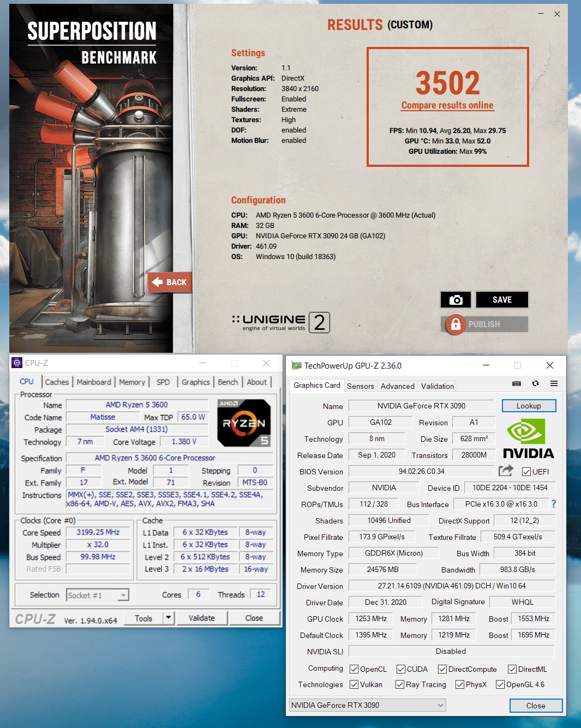Click the GPU-Z refresh icon
The image size is (581, 728).
[536, 383]
